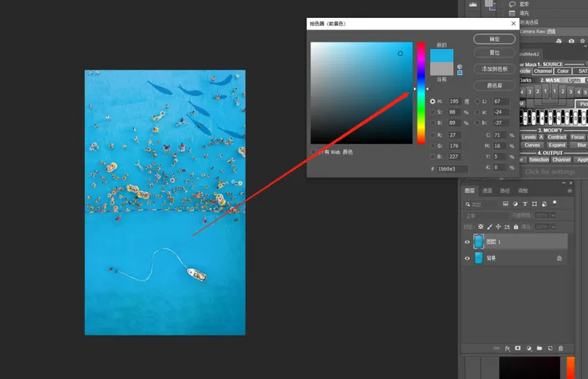Screen dimensions: 588x379
Task: Click the smart object filter icon
Action: (544, 203)
